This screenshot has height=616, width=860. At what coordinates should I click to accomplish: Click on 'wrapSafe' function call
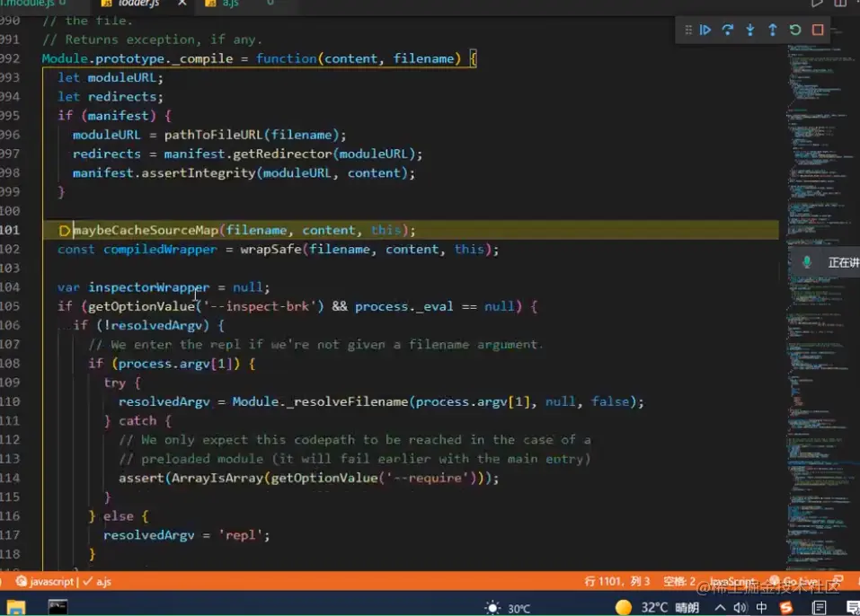tap(271, 250)
